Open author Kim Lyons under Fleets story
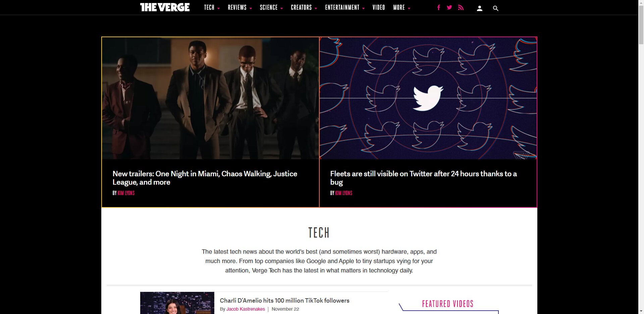Screen dimensions: 644x314 click(x=344, y=193)
